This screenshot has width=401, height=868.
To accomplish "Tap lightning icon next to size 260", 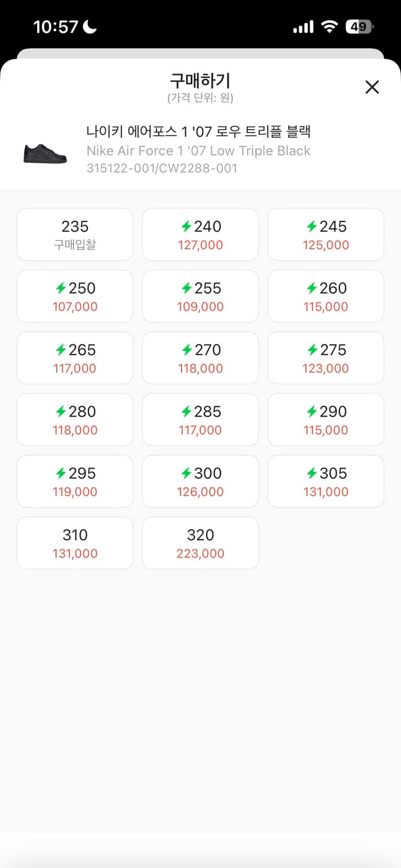I will [312, 288].
